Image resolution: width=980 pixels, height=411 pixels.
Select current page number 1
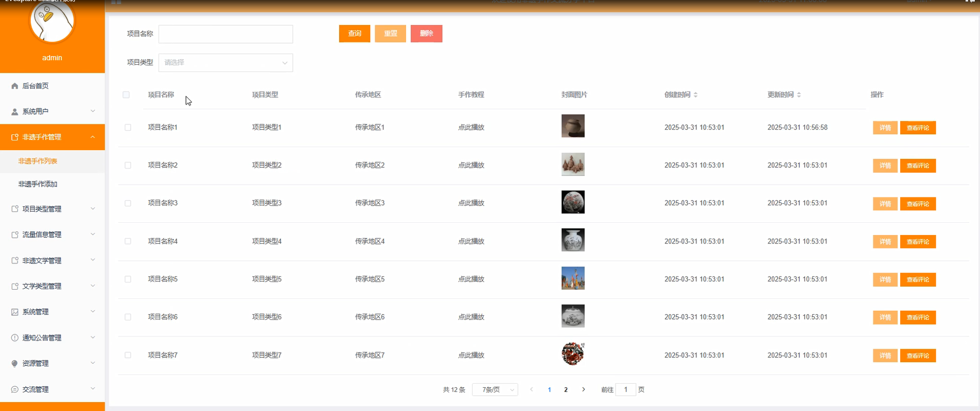[x=549, y=390]
